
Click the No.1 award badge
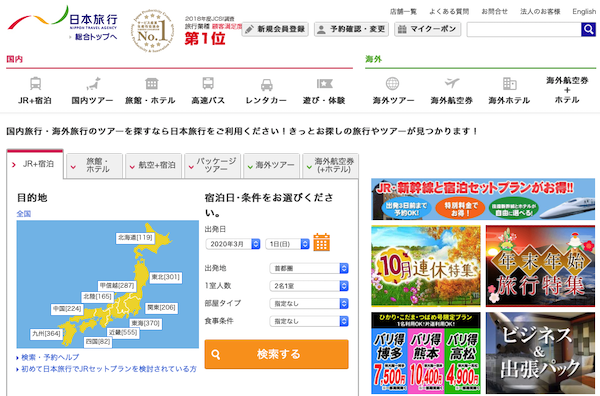153,31
